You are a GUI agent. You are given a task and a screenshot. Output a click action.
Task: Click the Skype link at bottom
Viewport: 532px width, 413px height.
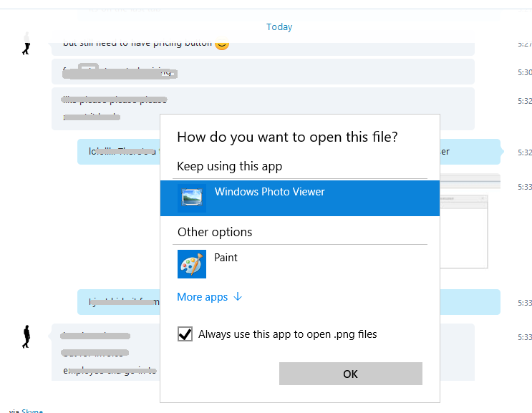pyautogui.click(x=32, y=411)
